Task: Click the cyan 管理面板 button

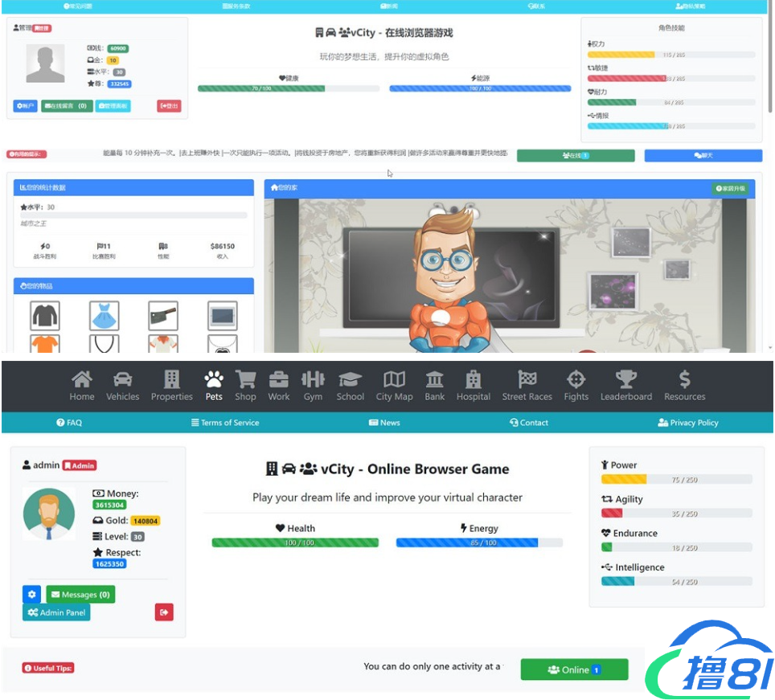Action: [113, 106]
